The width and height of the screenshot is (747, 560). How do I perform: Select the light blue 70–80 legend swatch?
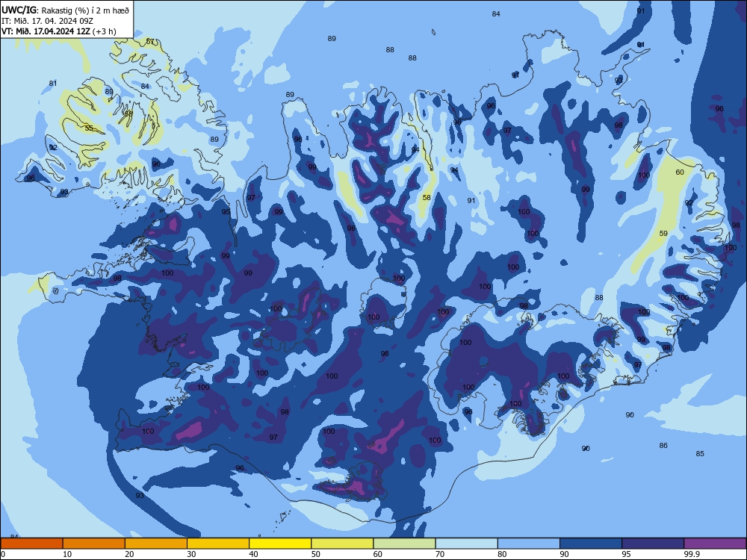[x=466, y=544]
